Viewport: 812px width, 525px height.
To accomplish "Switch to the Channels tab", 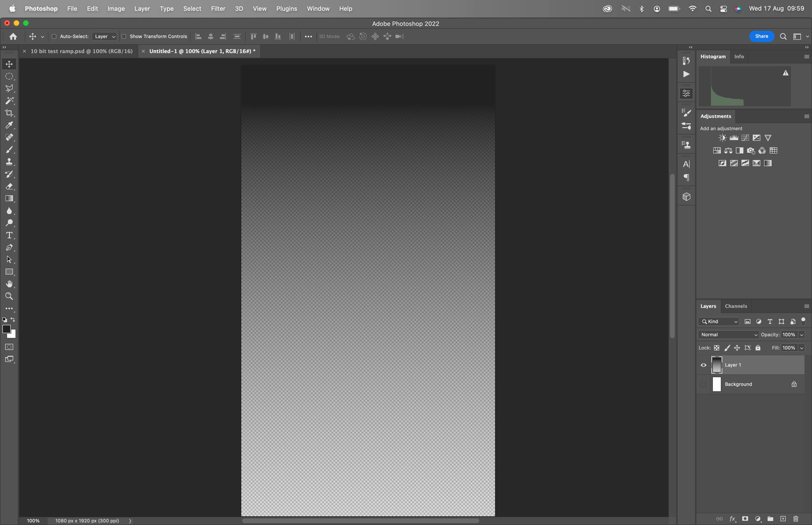I will click(736, 306).
